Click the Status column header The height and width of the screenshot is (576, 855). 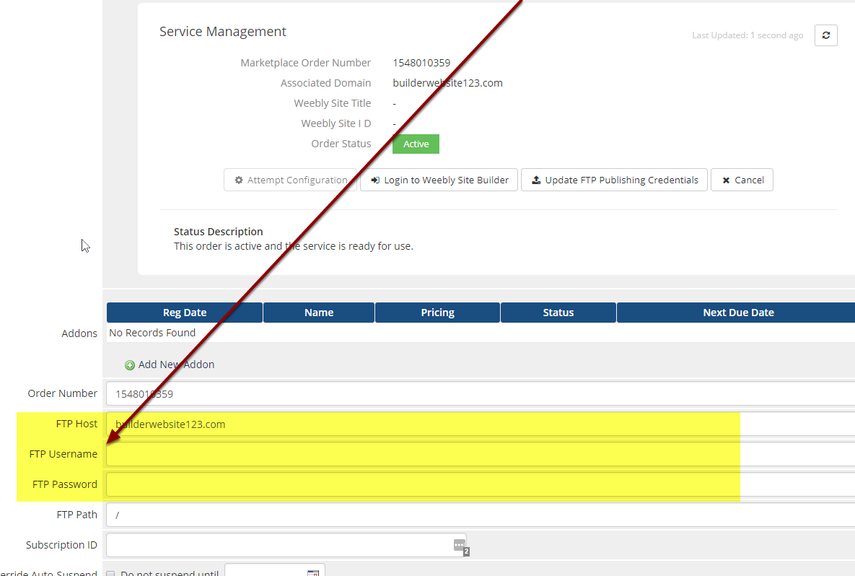[558, 313]
